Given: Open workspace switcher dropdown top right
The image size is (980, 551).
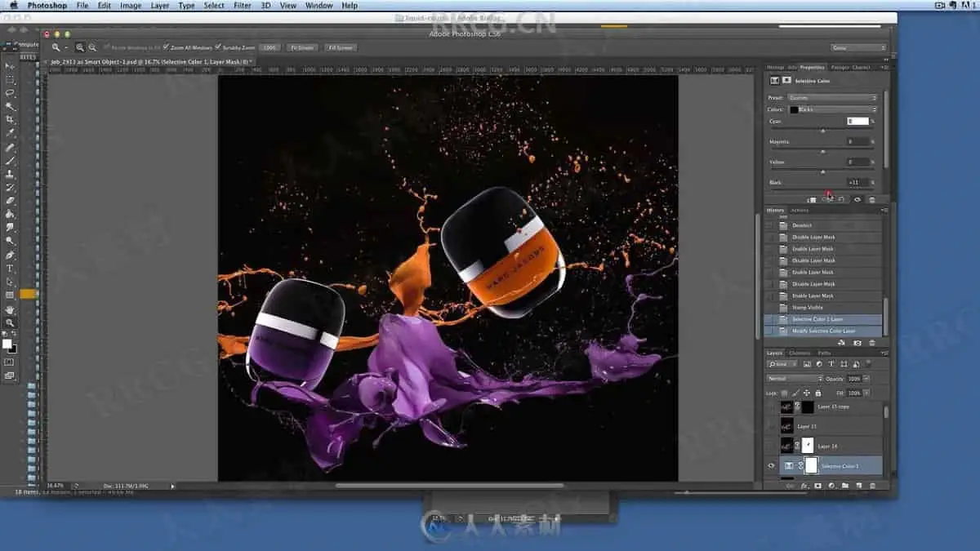Looking at the screenshot, I should pyautogui.click(x=858, y=48).
